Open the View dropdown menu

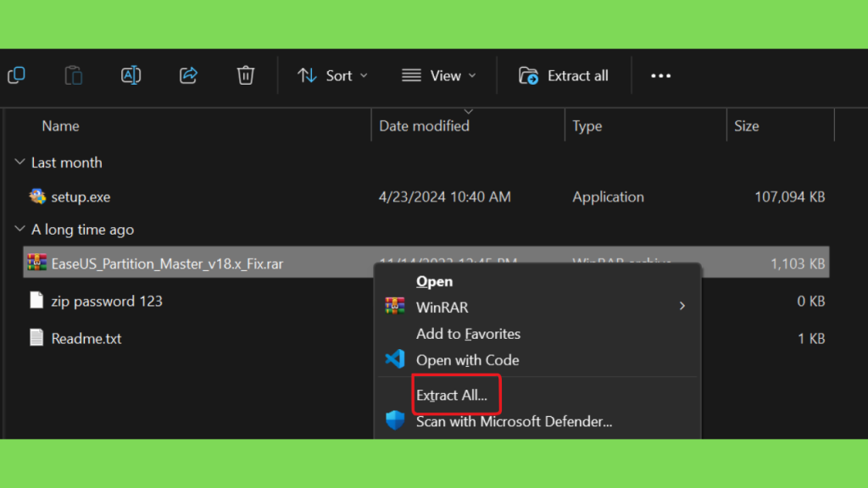pos(439,75)
